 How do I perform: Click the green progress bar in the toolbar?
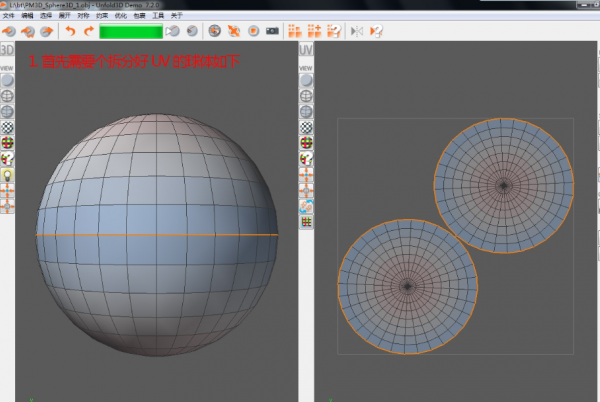click(x=129, y=32)
